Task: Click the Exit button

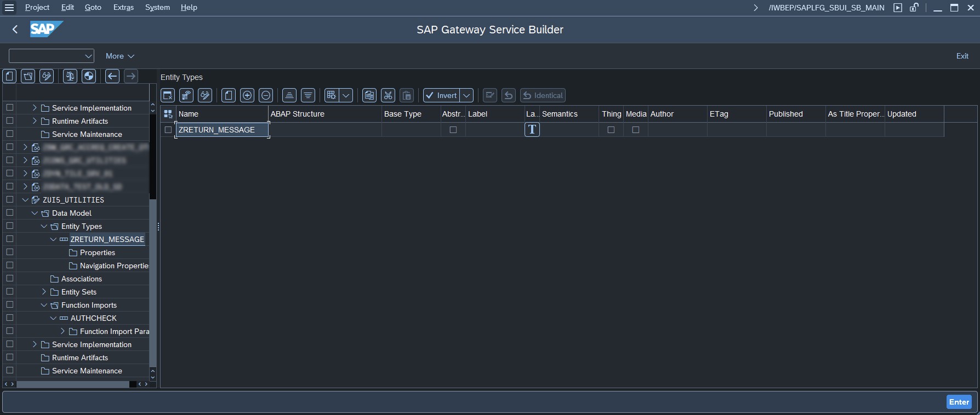Action: pyautogui.click(x=962, y=56)
